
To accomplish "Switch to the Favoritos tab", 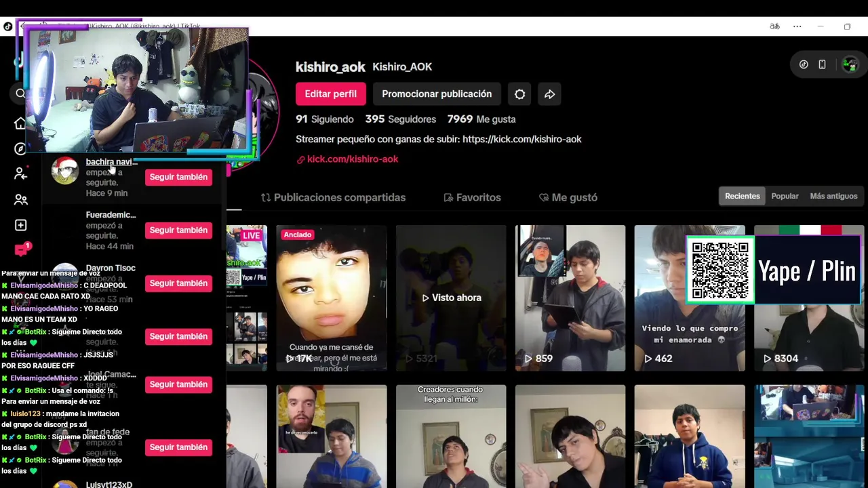I will point(472,197).
